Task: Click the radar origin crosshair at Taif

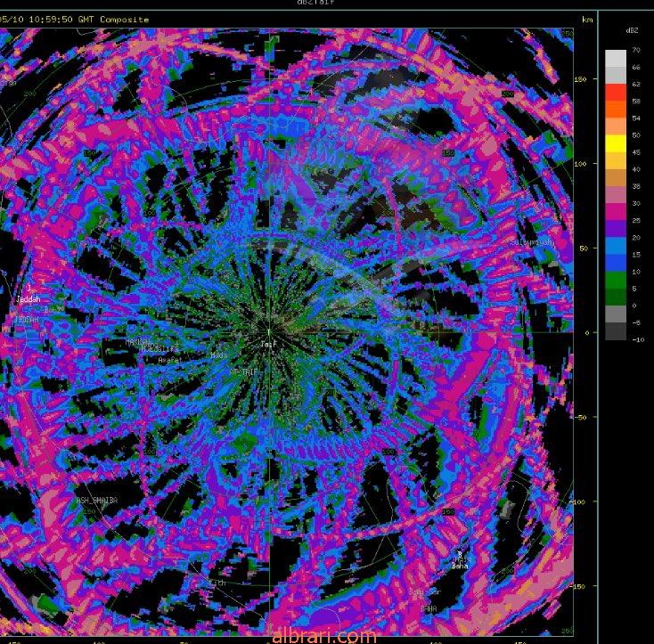Action: pyautogui.click(x=269, y=331)
